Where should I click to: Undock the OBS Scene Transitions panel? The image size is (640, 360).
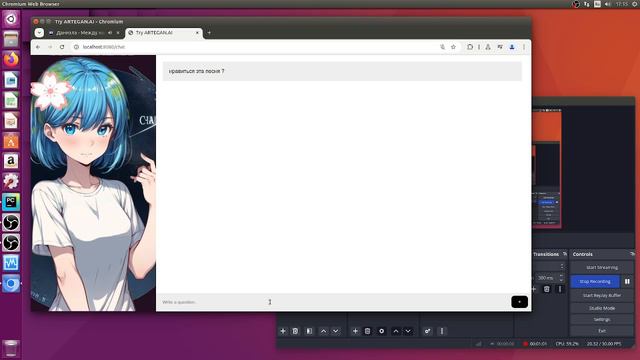click(565, 254)
